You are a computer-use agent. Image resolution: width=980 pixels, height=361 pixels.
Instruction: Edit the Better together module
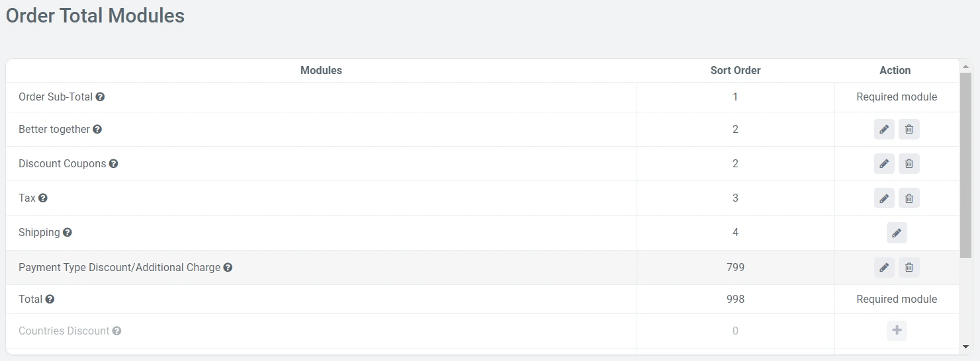tap(884, 130)
